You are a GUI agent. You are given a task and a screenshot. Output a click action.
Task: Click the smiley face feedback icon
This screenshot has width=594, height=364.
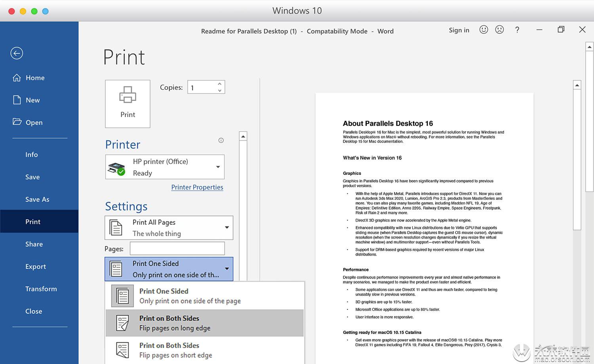point(484,30)
